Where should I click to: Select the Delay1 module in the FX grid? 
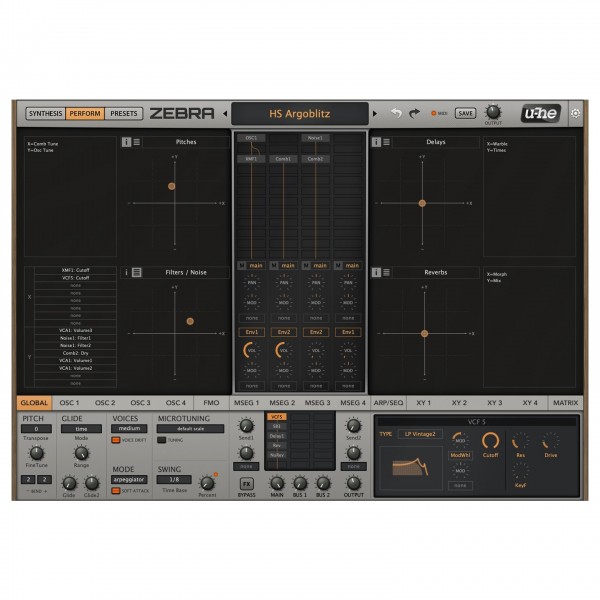tap(277, 436)
